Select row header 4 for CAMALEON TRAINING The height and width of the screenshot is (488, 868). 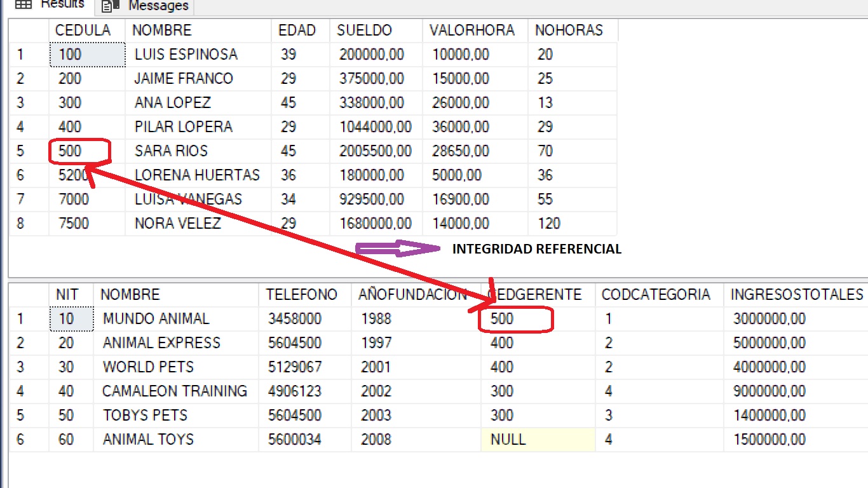(x=29, y=391)
